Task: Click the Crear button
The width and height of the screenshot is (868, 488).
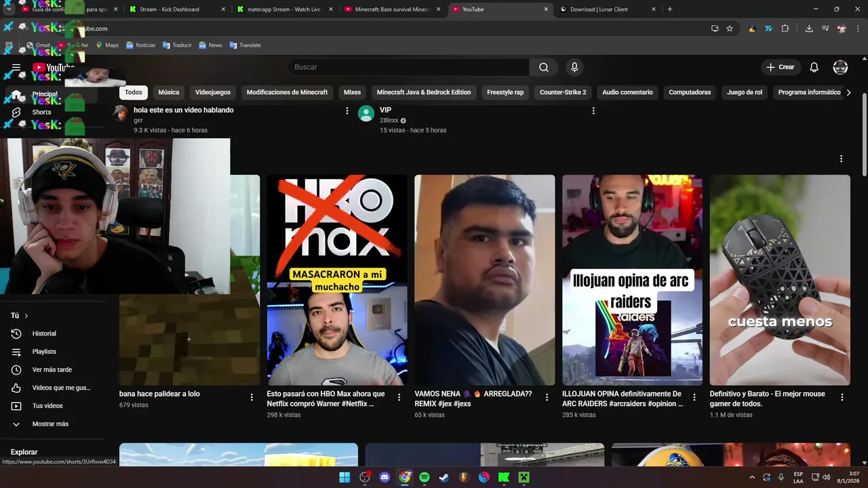Action: (781, 67)
